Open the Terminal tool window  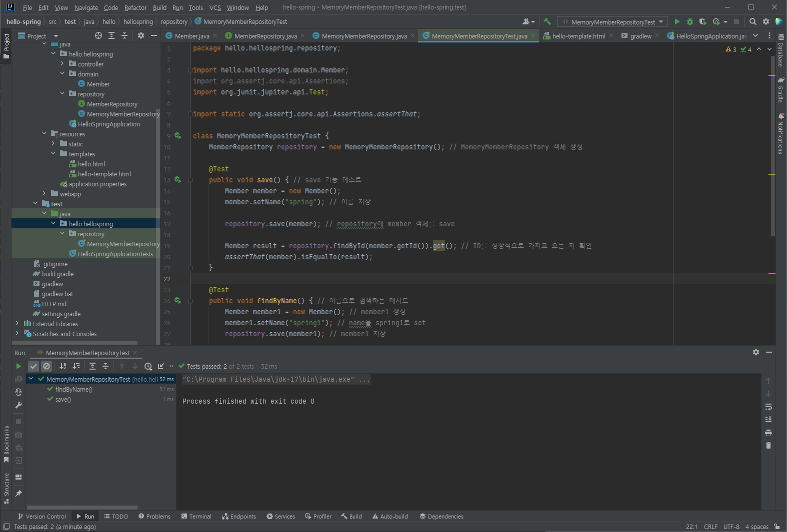(196, 517)
